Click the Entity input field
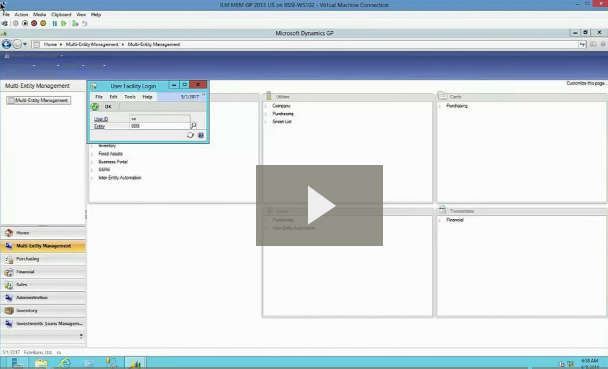The image size is (608, 369). [x=159, y=126]
